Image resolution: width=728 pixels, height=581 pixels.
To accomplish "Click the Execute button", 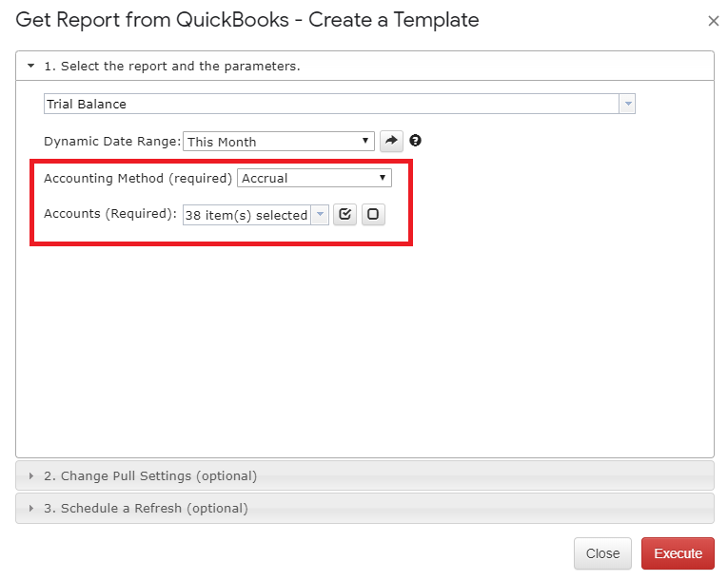I will [678, 553].
